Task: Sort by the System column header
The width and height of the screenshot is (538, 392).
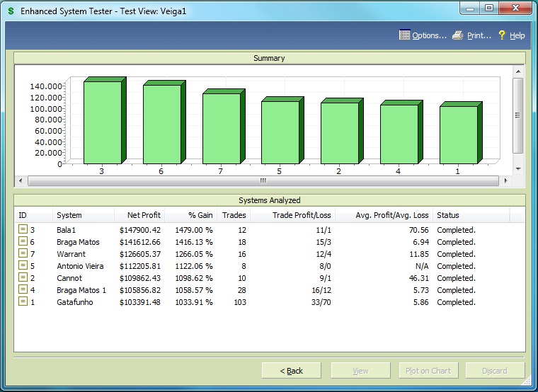Action: click(x=84, y=215)
